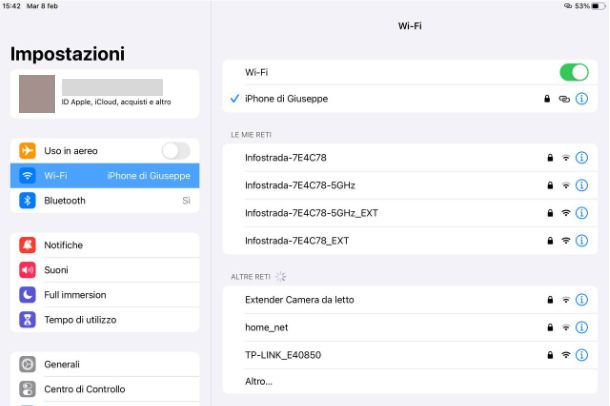Open info icon for Infostrada-7E4C78
The image size is (610, 406).
tap(582, 158)
